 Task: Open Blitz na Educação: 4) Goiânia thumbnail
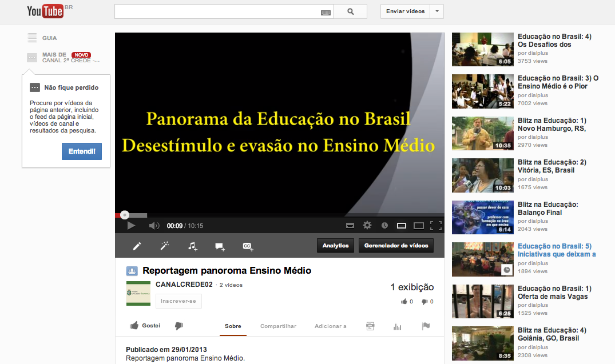482,343
